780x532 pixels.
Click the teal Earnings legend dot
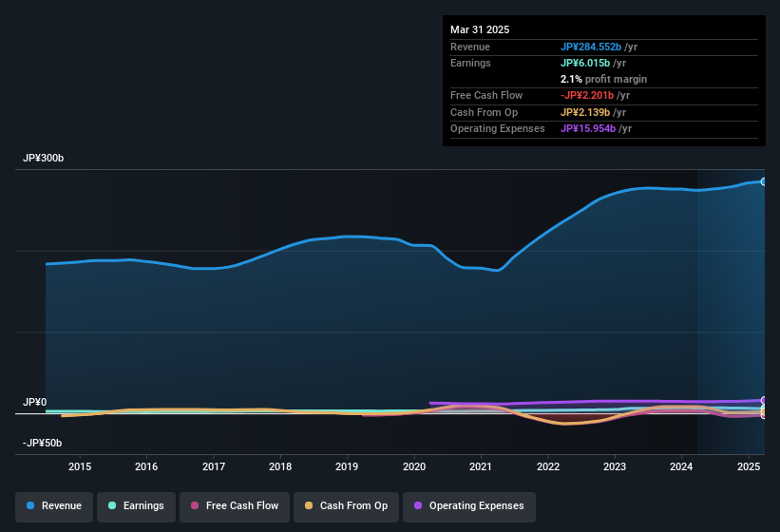click(112, 505)
